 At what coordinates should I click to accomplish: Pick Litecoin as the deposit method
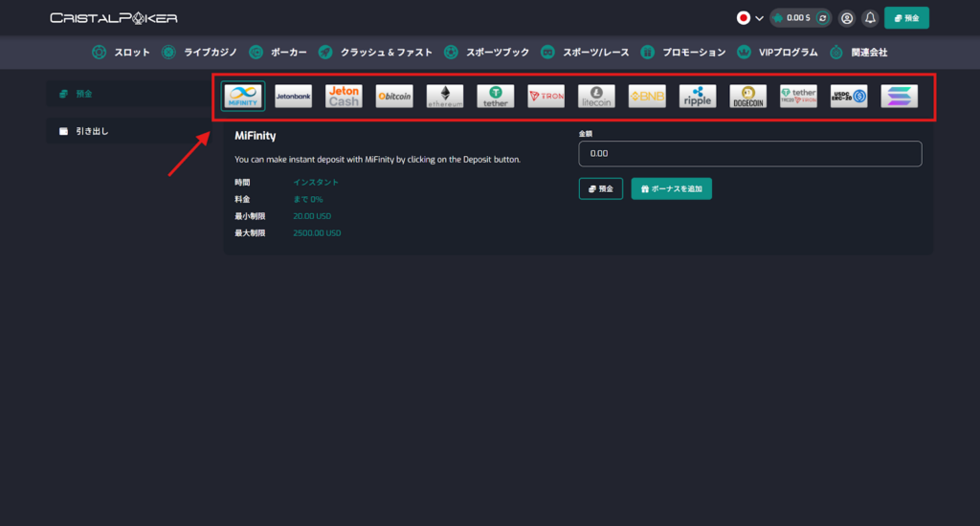coord(596,97)
